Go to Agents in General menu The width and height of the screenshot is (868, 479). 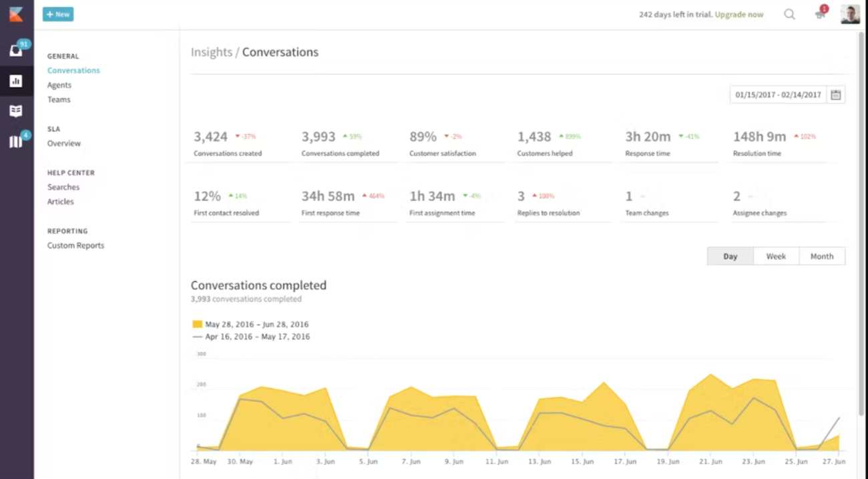pyautogui.click(x=59, y=85)
